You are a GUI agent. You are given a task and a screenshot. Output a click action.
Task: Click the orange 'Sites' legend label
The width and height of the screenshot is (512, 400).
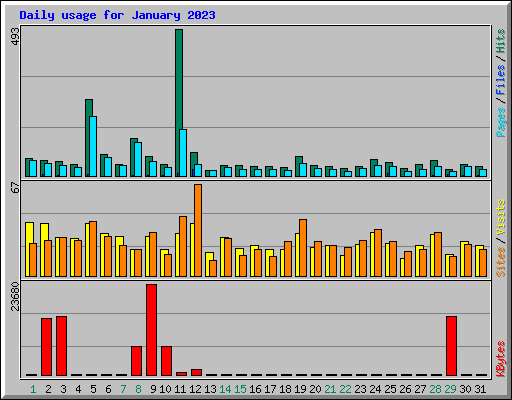tap(501, 262)
